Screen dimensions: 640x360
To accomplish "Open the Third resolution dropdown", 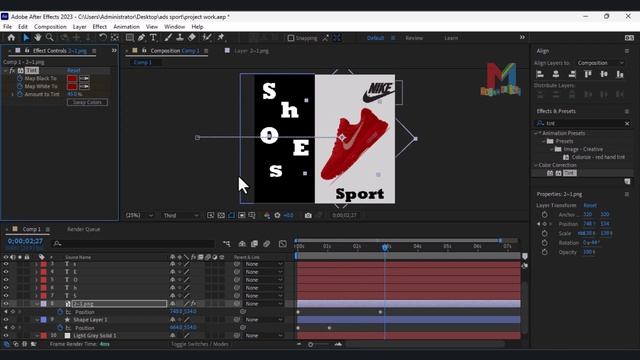I will coord(181,215).
